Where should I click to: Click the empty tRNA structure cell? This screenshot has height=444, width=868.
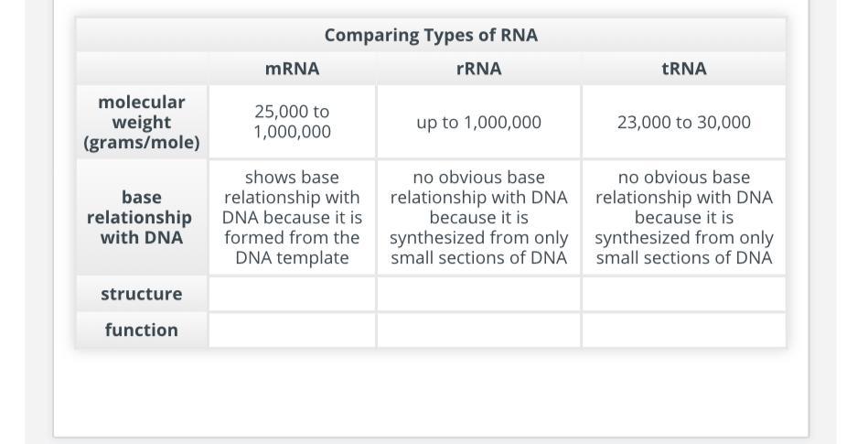(683, 294)
